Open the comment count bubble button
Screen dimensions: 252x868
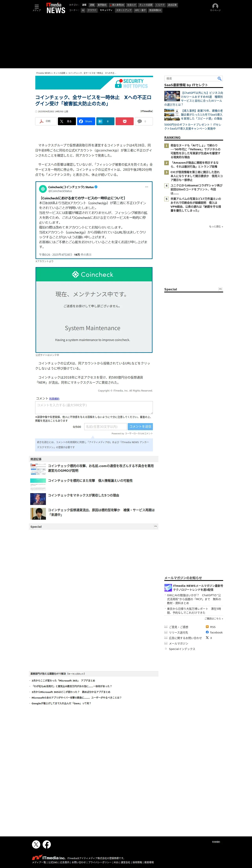pyautogui.click(x=144, y=121)
